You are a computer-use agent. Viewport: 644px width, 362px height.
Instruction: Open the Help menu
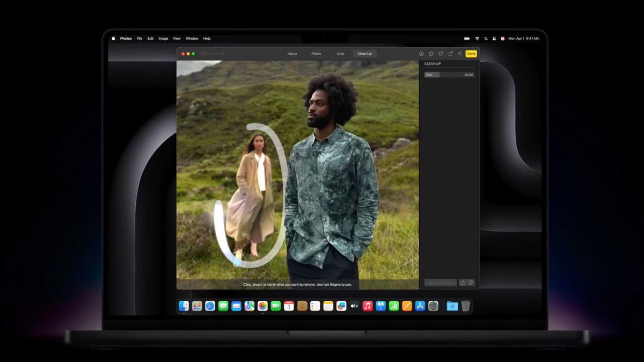coord(207,38)
